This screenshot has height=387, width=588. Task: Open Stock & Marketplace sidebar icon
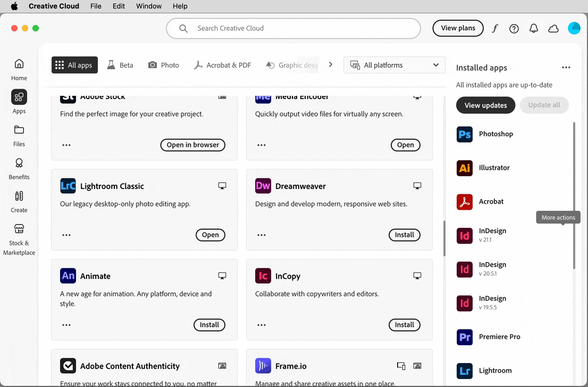click(x=19, y=240)
